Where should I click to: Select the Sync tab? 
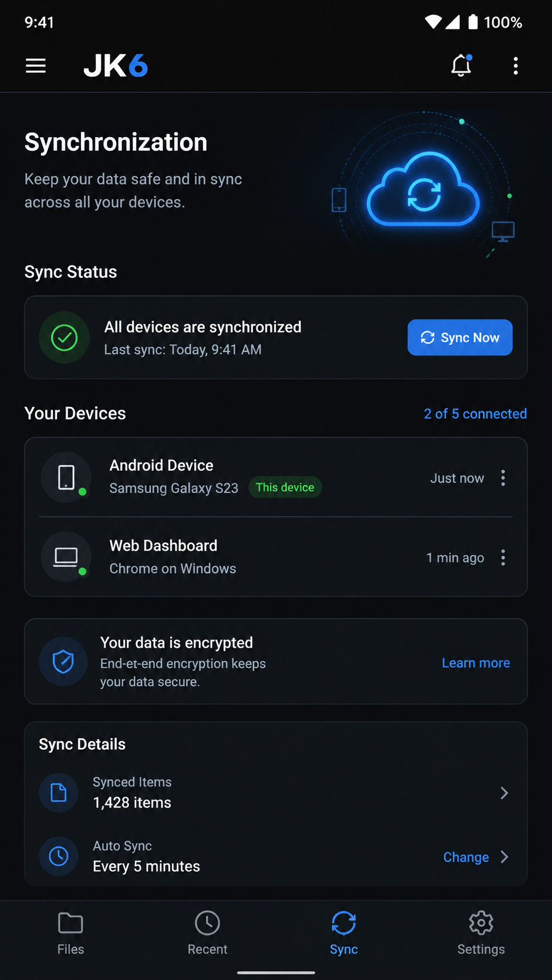point(344,933)
